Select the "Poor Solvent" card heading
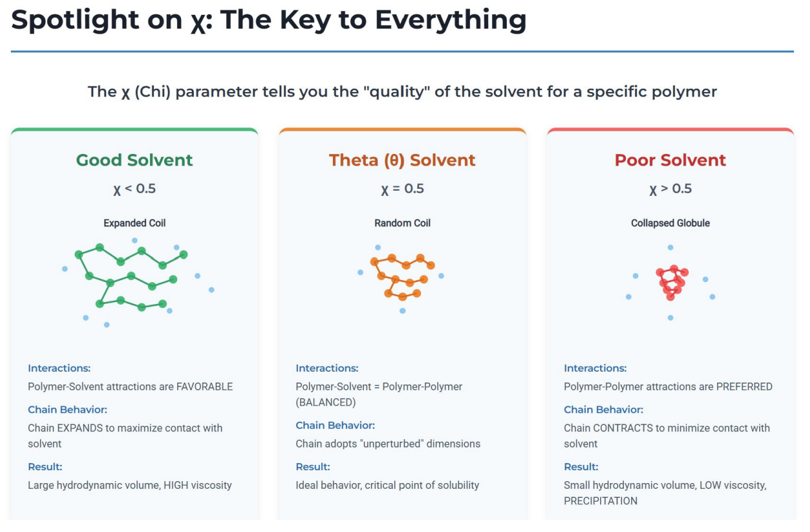Image resolution: width=810 pixels, height=532 pixels. (670, 160)
